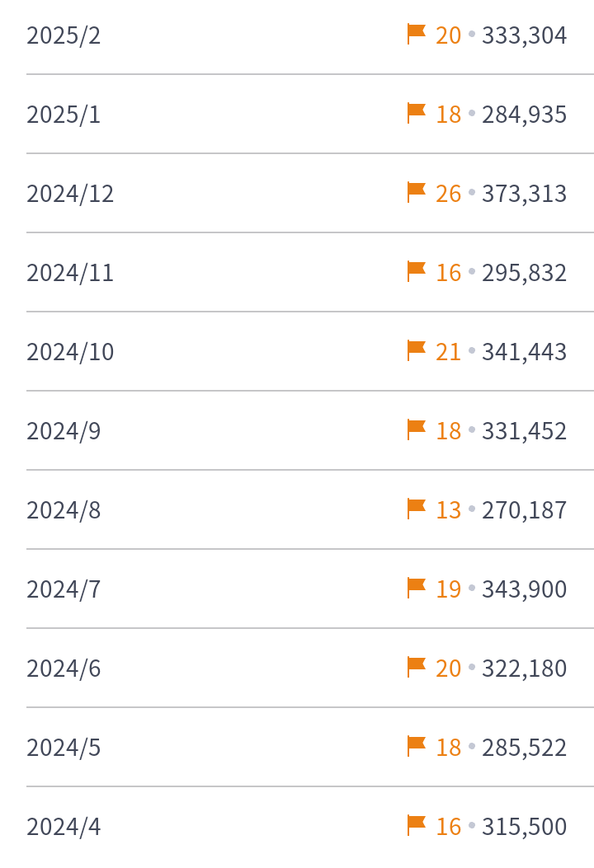Screen dimensions: 594x868
Task: Select the 284,935 value for 2025/1
Action: (x=524, y=115)
